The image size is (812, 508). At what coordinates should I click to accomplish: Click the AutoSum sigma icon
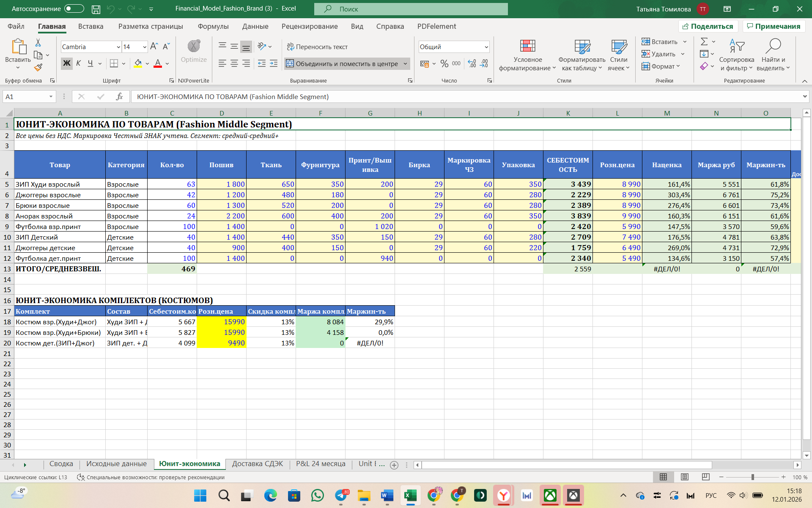tap(704, 41)
